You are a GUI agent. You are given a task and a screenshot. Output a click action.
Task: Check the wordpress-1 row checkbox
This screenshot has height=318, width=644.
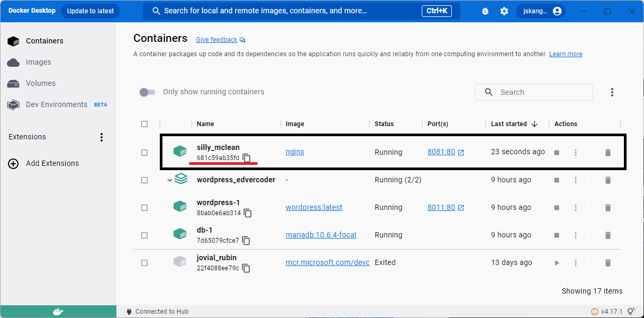144,208
